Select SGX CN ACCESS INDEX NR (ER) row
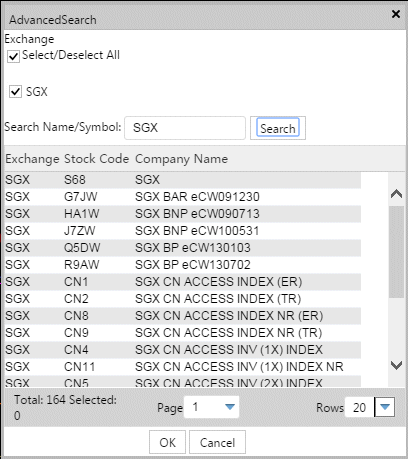 tap(183, 316)
